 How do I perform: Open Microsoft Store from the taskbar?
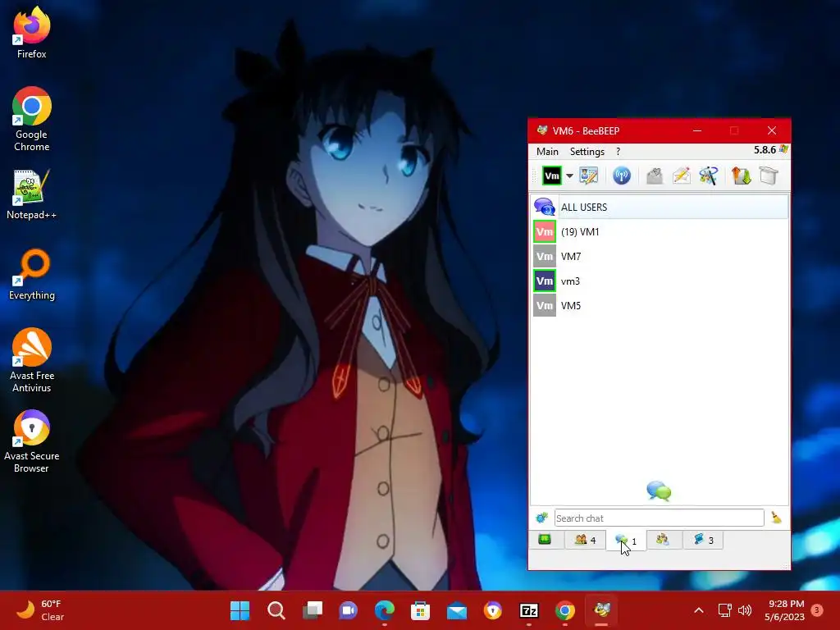click(x=421, y=610)
